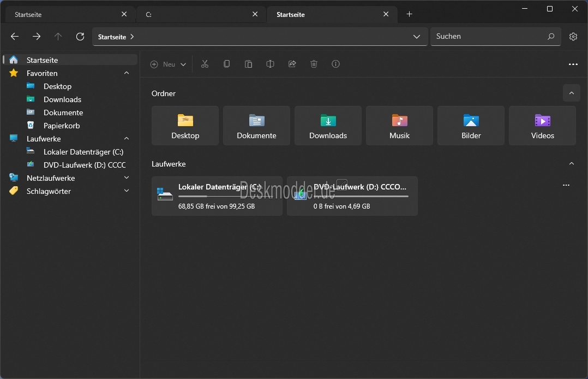Navigate up one folder level
The image size is (588, 379).
(x=58, y=37)
